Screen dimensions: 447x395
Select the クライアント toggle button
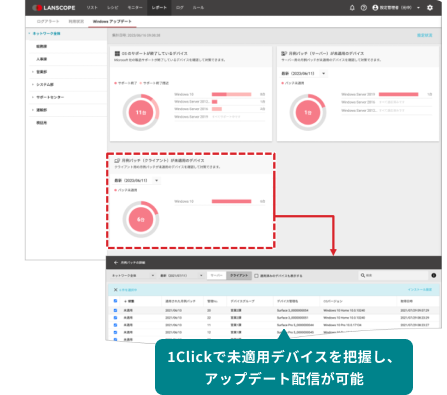coord(239,276)
